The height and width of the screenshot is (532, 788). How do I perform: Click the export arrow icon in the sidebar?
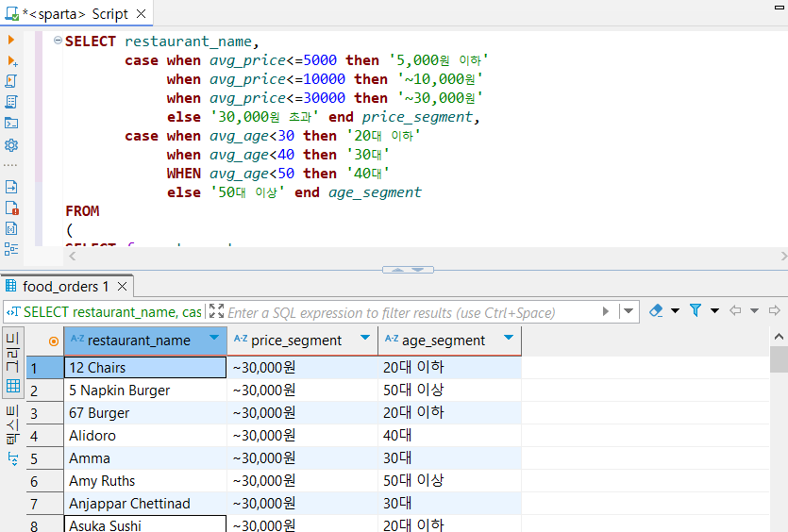[x=11, y=187]
